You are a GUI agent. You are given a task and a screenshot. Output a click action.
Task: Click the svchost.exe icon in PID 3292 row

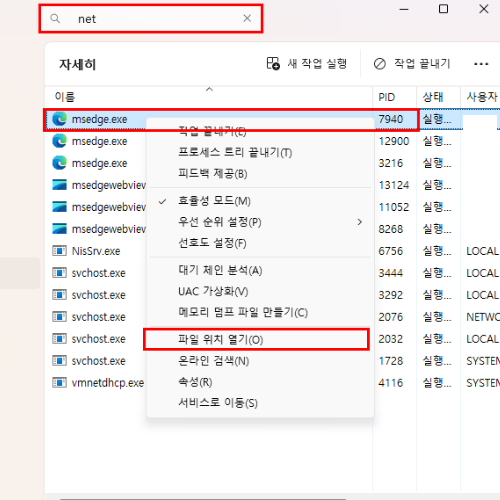(x=59, y=295)
